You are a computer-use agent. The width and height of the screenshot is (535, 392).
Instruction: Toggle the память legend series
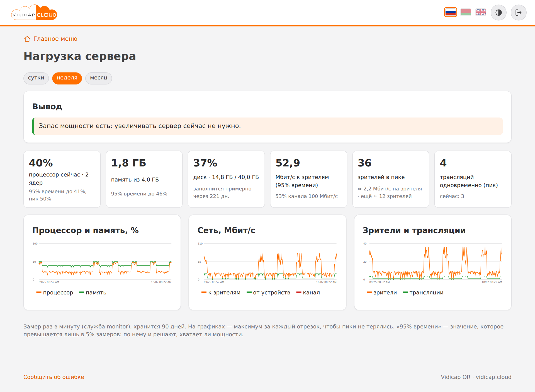93,292
